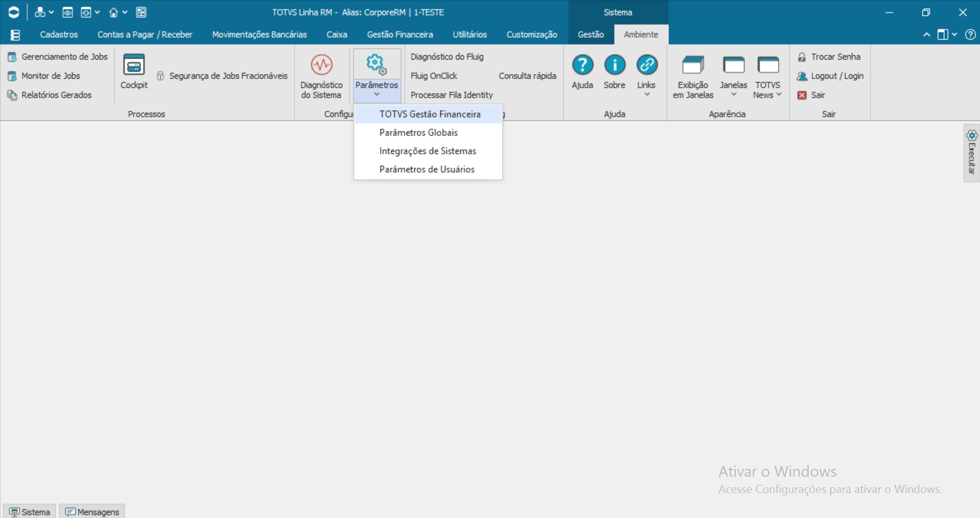Open the Executar side panel
The height and width of the screenshot is (518, 980).
tap(971, 153)
